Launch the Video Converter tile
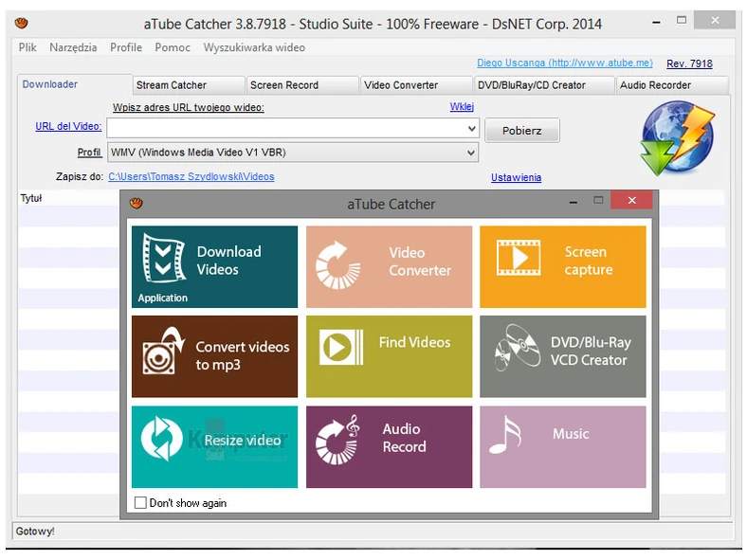 tap(389, 266)
